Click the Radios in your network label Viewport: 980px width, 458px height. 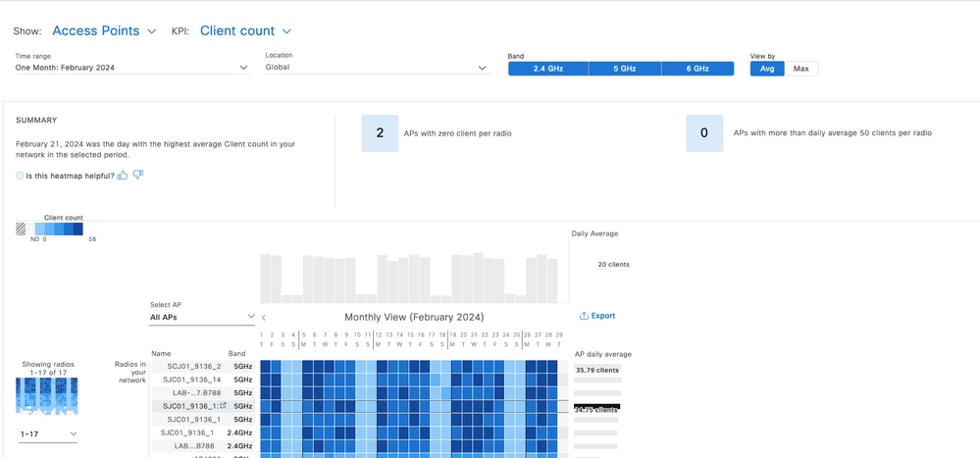click(130, 372)
